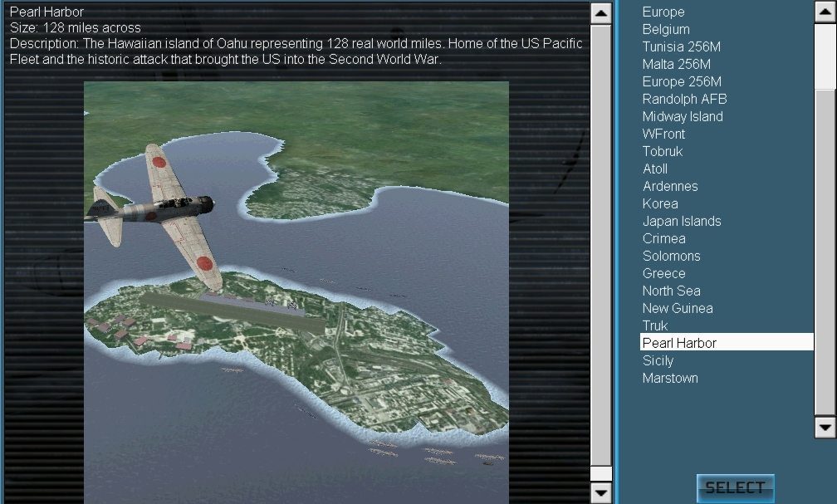
Task: Pick Malta 256M from the list
Action: click(x=676, y=64)
